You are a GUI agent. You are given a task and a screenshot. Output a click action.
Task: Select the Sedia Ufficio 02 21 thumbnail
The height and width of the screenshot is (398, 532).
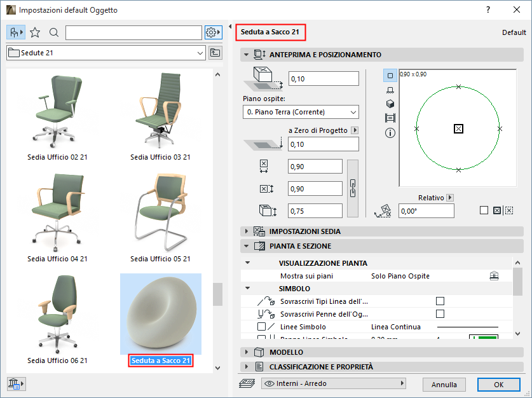point(57,112)
